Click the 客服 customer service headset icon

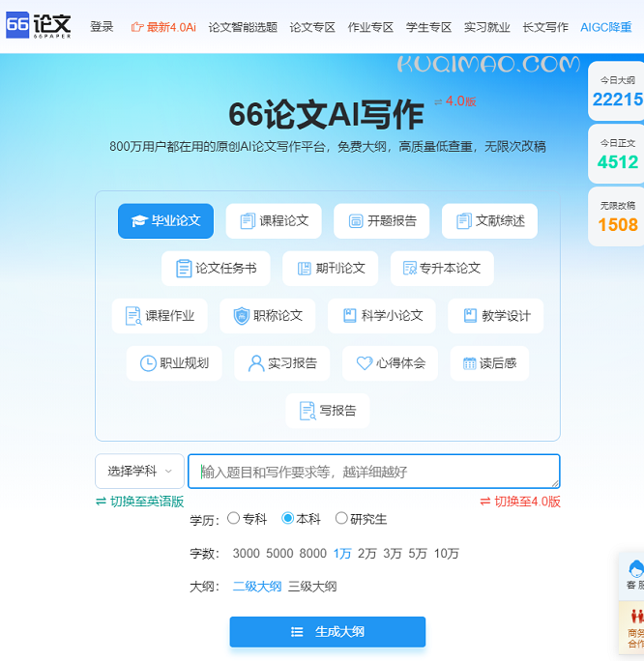tap(636, 569)
